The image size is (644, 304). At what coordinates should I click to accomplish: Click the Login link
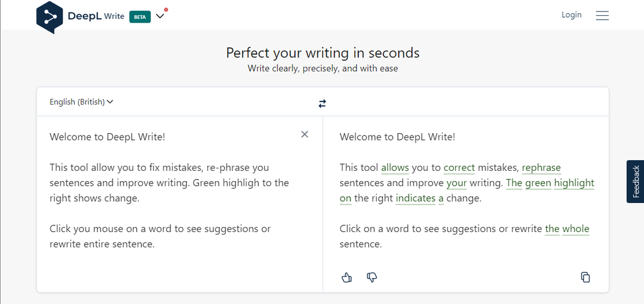point(571,15)
